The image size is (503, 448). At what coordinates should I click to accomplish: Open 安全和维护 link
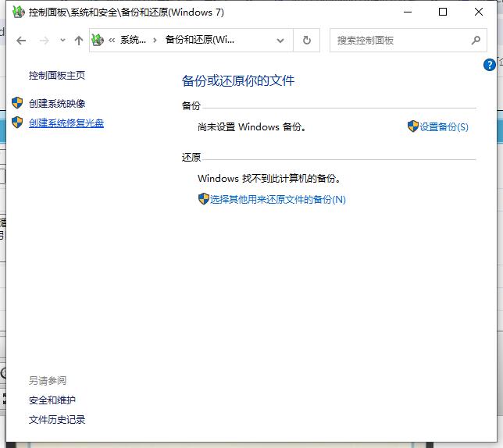click(x=52, y=400)
